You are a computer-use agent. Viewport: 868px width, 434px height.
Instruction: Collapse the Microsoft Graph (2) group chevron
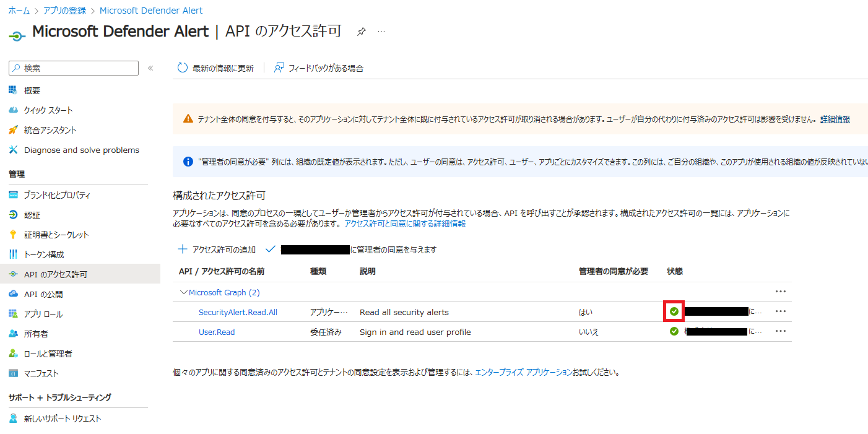pos(183,292)
